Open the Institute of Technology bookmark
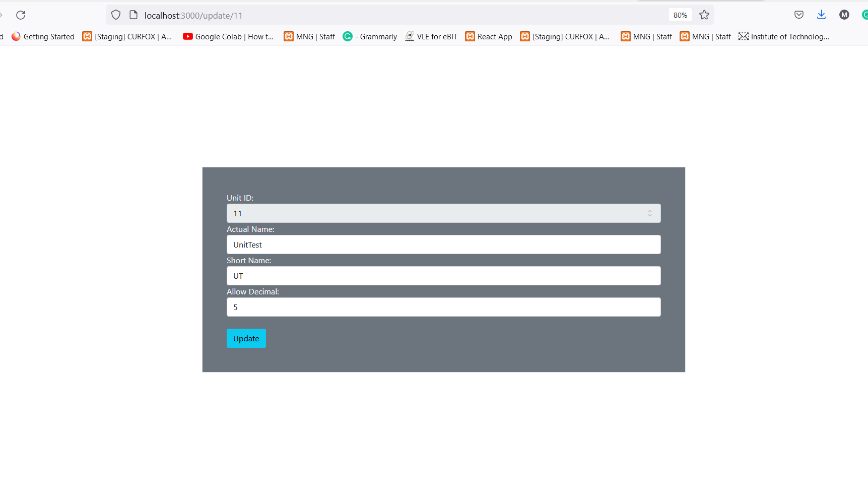This screenshot has height=488, width=868. 784,37
